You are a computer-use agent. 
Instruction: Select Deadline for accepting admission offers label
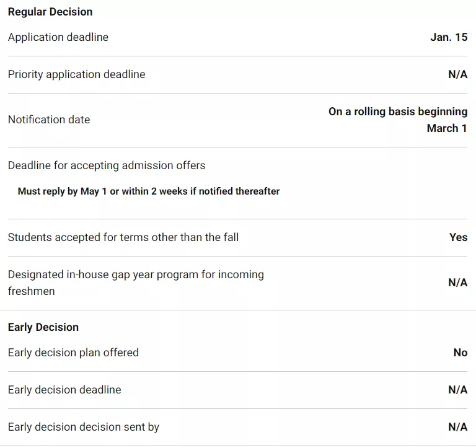[107, 165]
